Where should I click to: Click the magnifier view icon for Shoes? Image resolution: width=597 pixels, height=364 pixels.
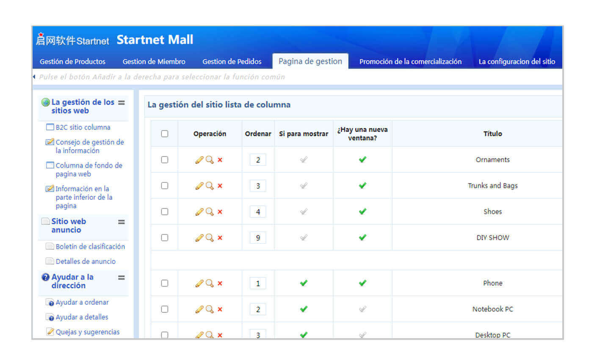pyautogui.click(x=210, y=212)
